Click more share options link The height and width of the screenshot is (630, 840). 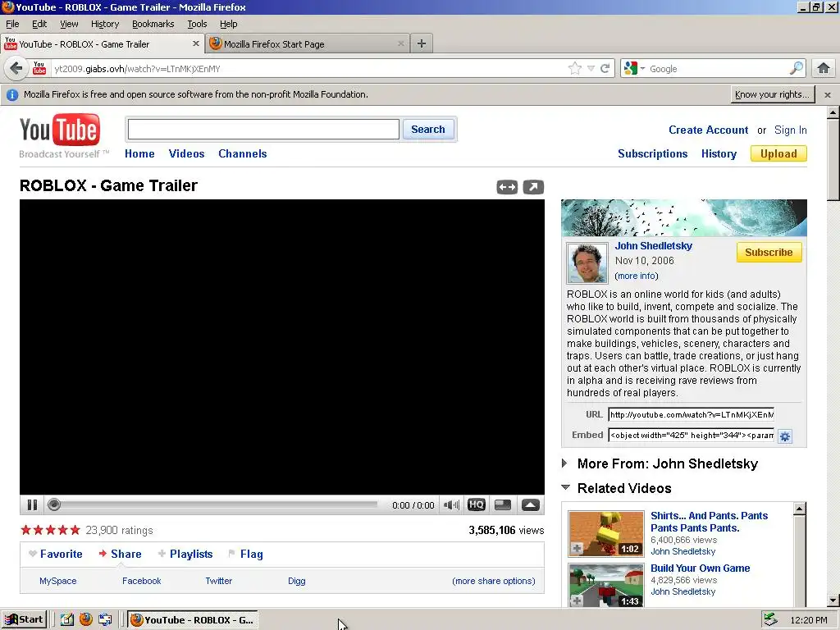coord(493,581)
